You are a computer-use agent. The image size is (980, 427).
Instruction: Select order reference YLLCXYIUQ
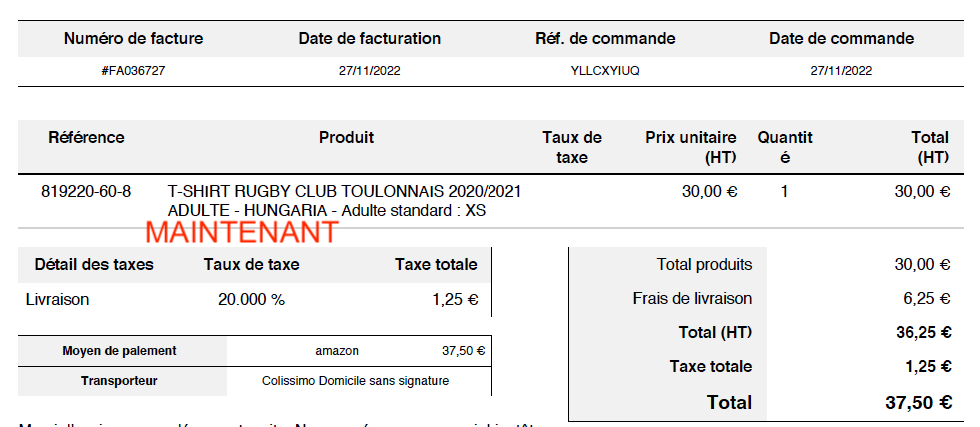[x=605, y=71]
